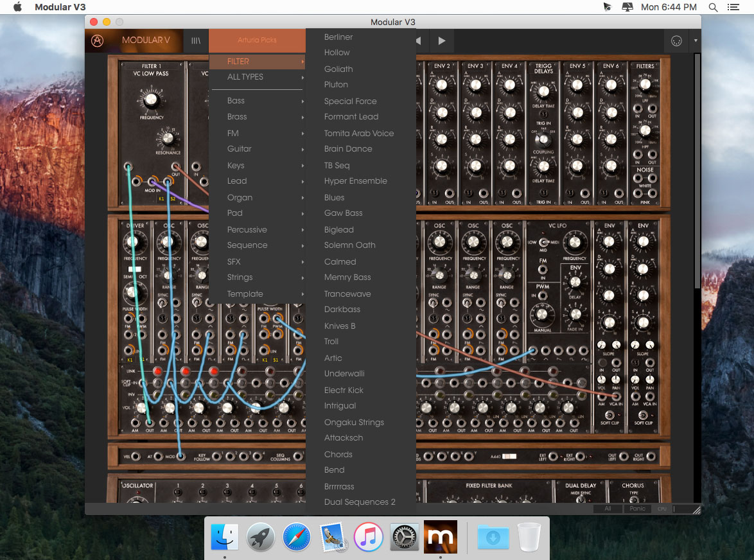Image resolution: width=754 pixels, height=560 pixels.
Task: Open the toolbar dropdown arrow at far right
Action: click(x=696, y=41)
